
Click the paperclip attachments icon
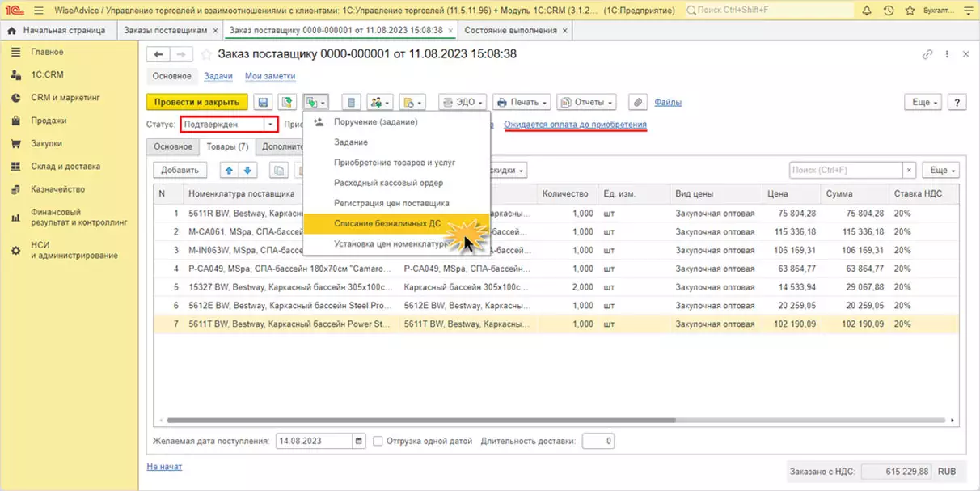pyautogui.click(x=638, y=103)
